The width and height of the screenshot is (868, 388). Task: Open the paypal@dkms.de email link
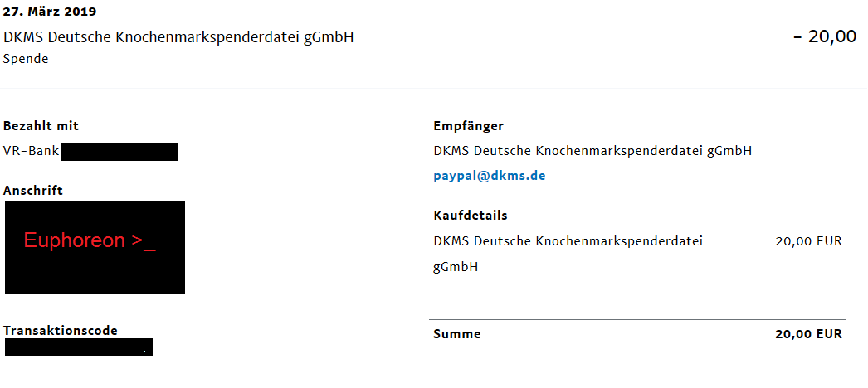[490, 177]
